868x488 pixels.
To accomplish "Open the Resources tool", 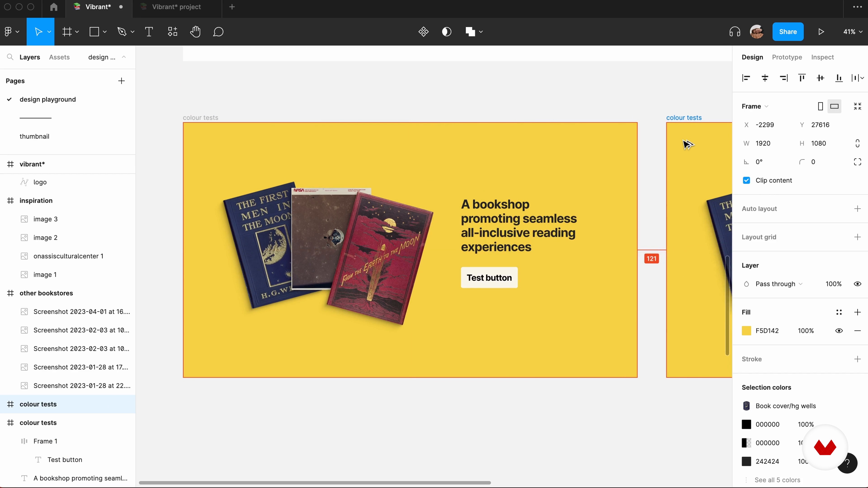I will coord(172,32).
